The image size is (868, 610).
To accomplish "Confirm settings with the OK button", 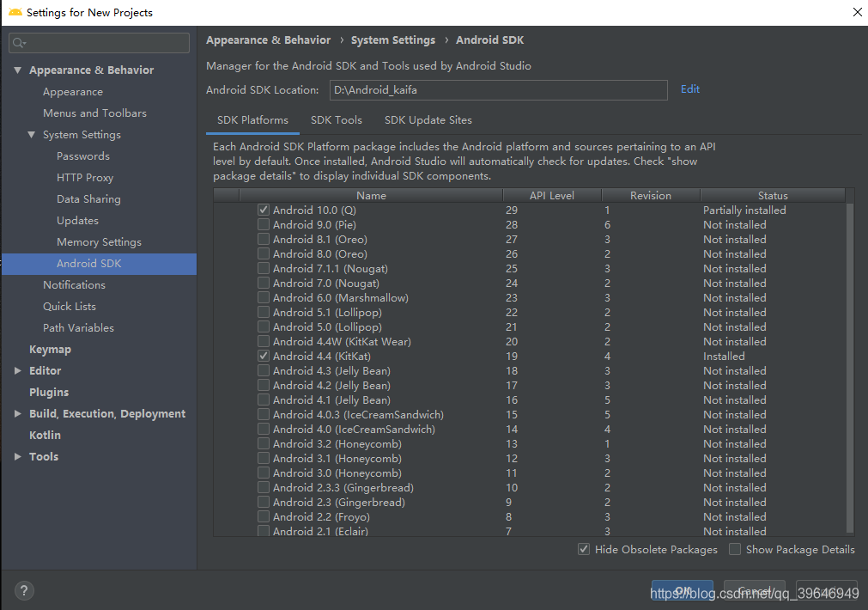I will (x=682, y=590).
